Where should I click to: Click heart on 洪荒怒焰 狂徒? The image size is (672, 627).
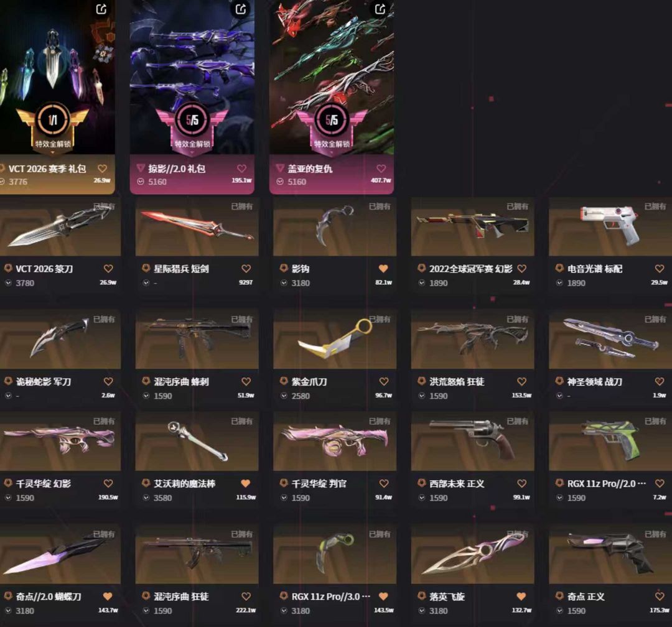tap(521, 381)
